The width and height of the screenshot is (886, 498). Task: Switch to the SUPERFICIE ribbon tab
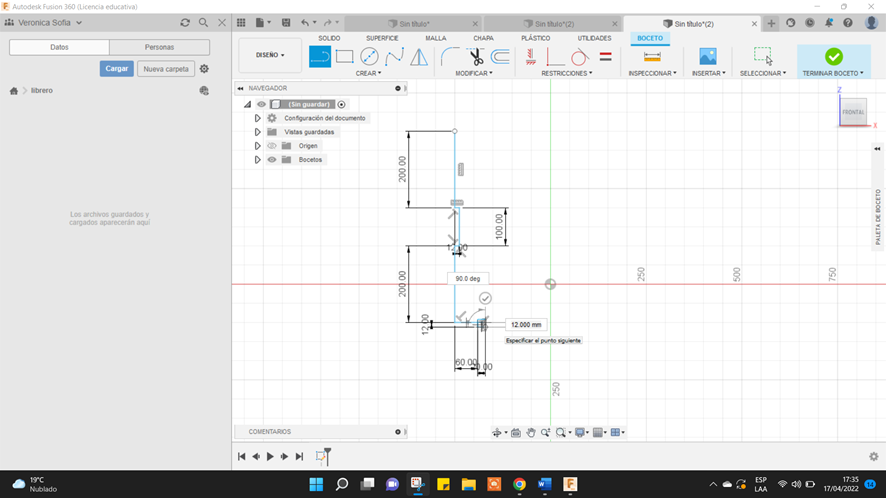click(382, 38)
